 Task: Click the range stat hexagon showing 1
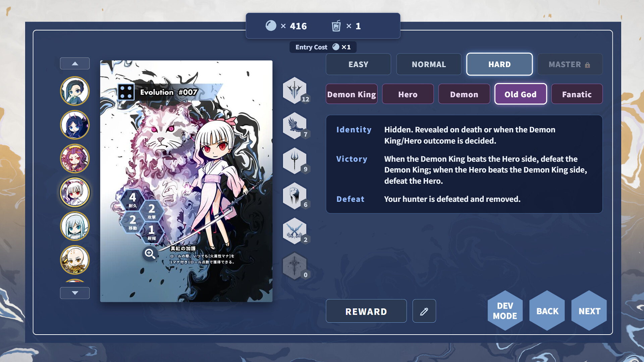[152, 232]
